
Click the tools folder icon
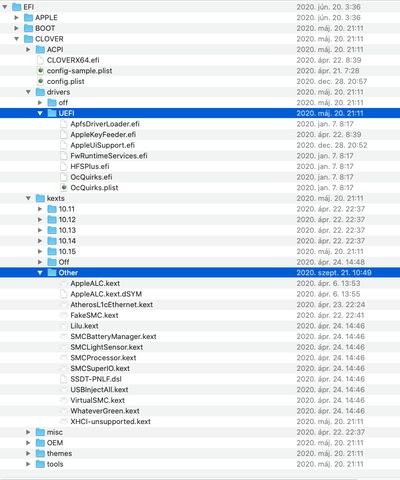pyautogui.click(x=40, y=464)
